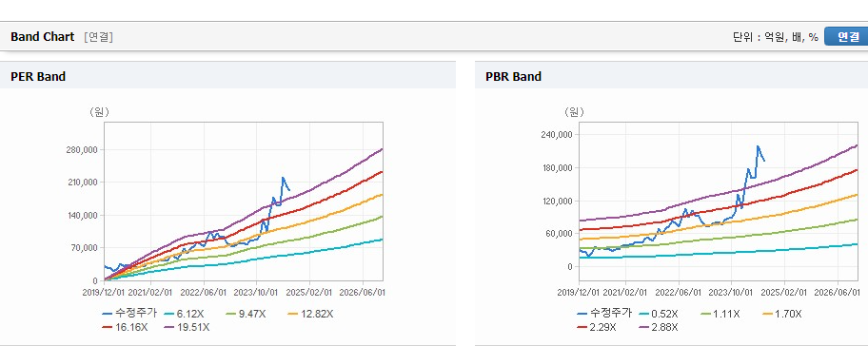Viewport: 868px width, 346px height.
Task: Toggle 16.16X series in PER legend
Action: (x=125, y=327)
